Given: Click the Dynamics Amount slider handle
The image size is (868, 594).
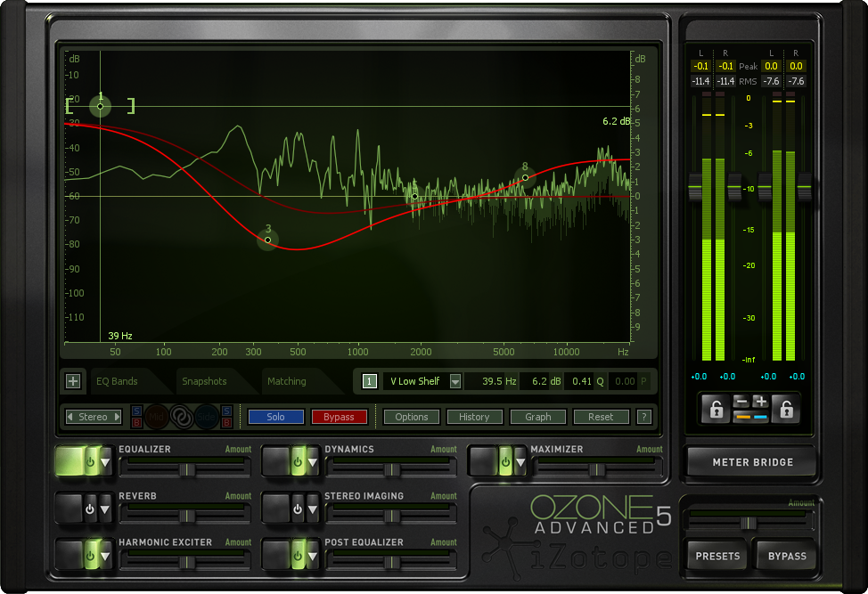Looking at the screenshot, I should point(392,470).
